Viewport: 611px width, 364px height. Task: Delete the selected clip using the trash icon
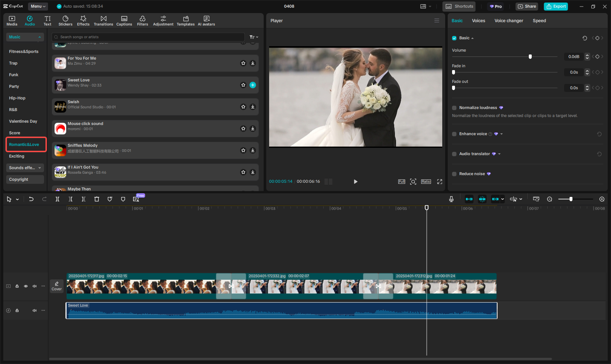point(97,199)
